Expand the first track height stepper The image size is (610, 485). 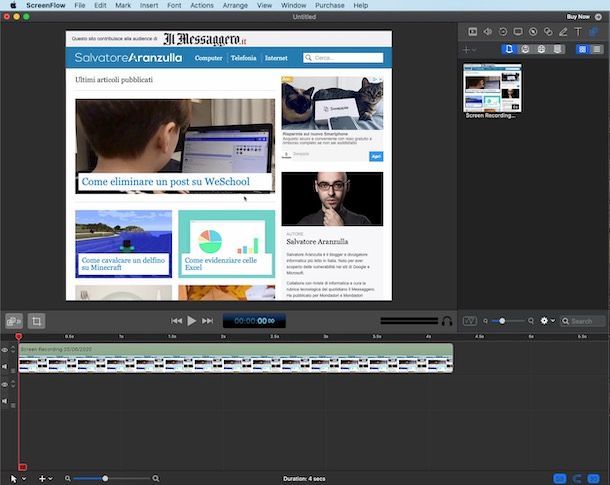[13, 350]
